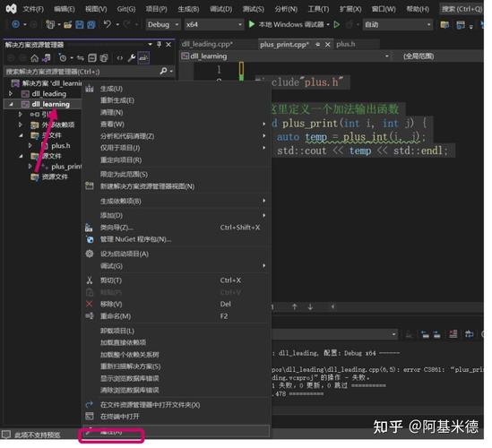Click view code brackets icon
The image size is (492, 448).
[x=119, y=58]
